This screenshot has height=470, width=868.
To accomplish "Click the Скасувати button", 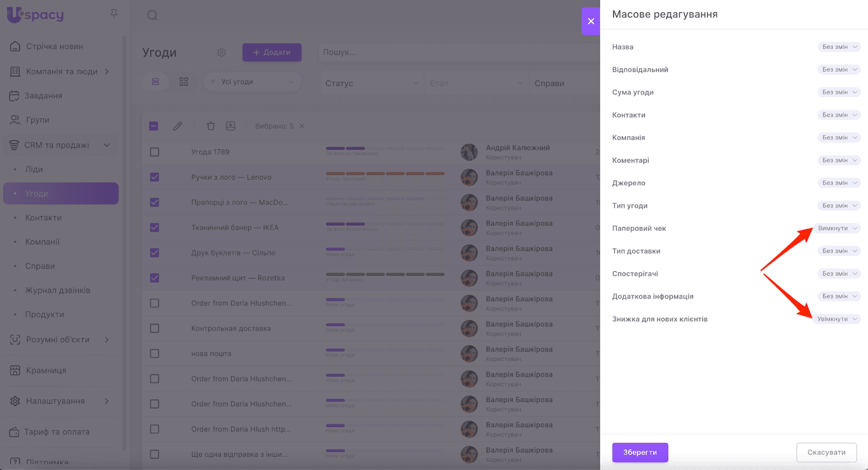I will [x=826, y=453].
